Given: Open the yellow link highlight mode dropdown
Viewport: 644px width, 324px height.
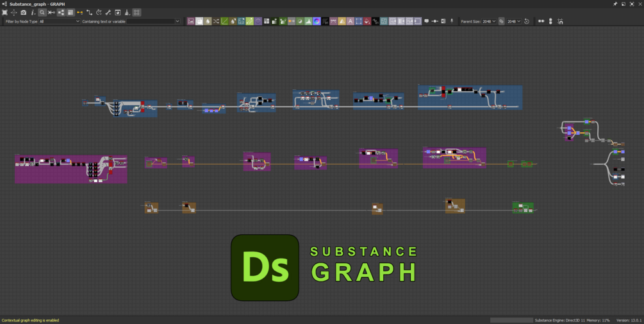Looking at the screenshot, I should coord(79,12).
